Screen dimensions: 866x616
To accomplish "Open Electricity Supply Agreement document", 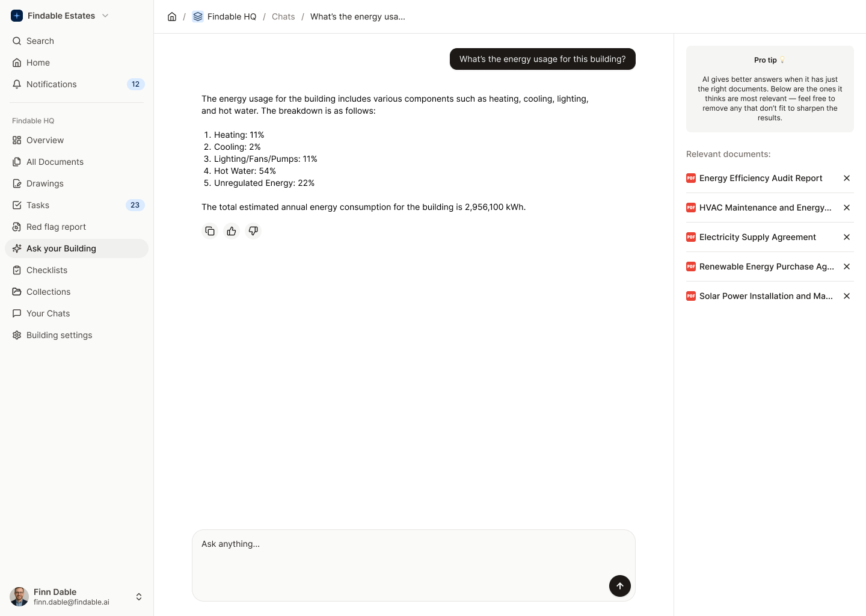I will pyautogui.click(x=758, y=237).
